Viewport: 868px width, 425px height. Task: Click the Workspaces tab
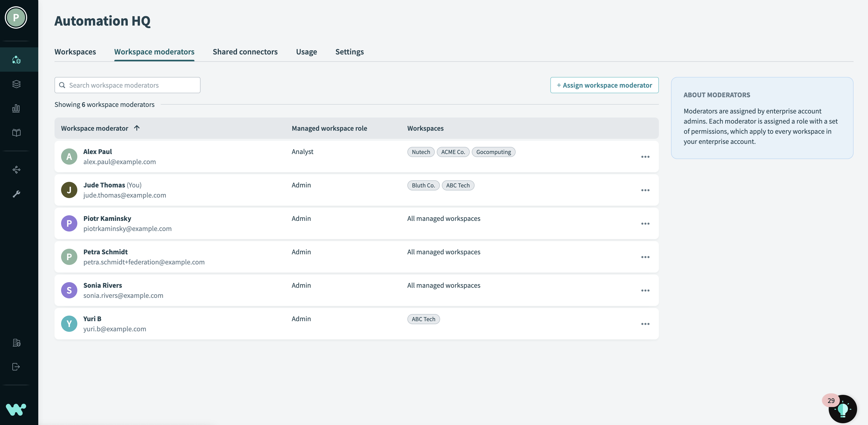coord(75,51)
